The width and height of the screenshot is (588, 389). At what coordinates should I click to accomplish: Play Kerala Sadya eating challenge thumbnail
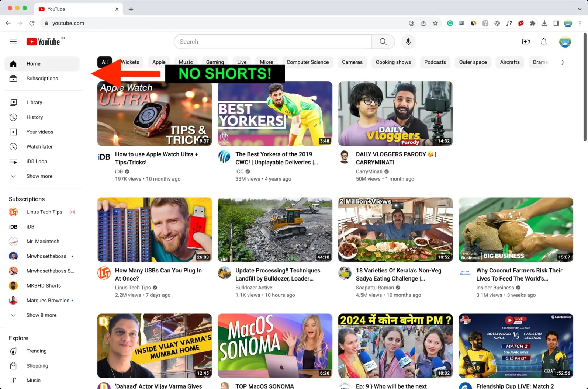395,230
